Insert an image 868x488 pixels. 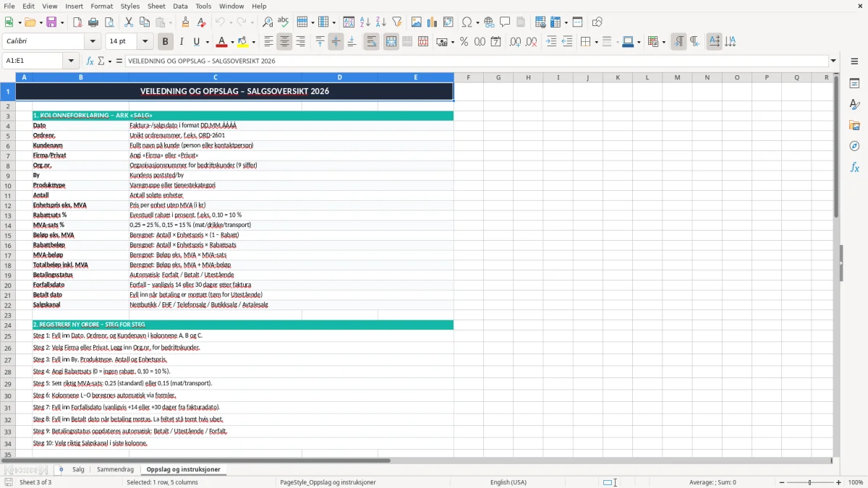[416, 22]
